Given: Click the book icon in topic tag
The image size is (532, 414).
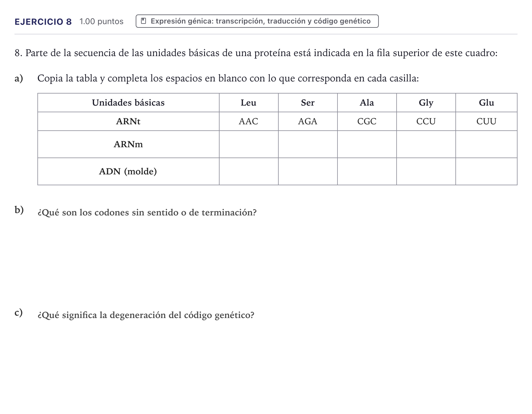Looking at the screenshot, I should (144, 21).
